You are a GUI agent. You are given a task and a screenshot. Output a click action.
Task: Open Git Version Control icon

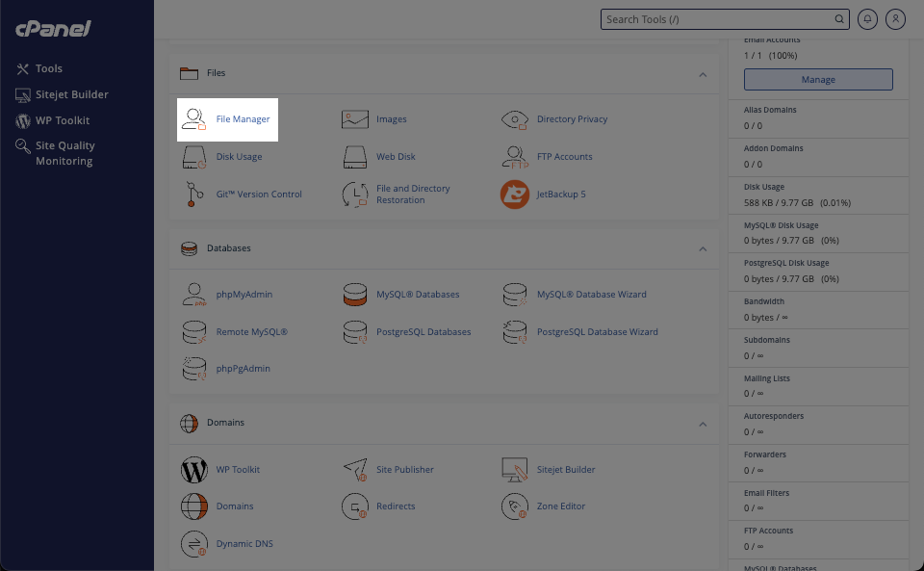pyautogui.click(x=194, y=195)
